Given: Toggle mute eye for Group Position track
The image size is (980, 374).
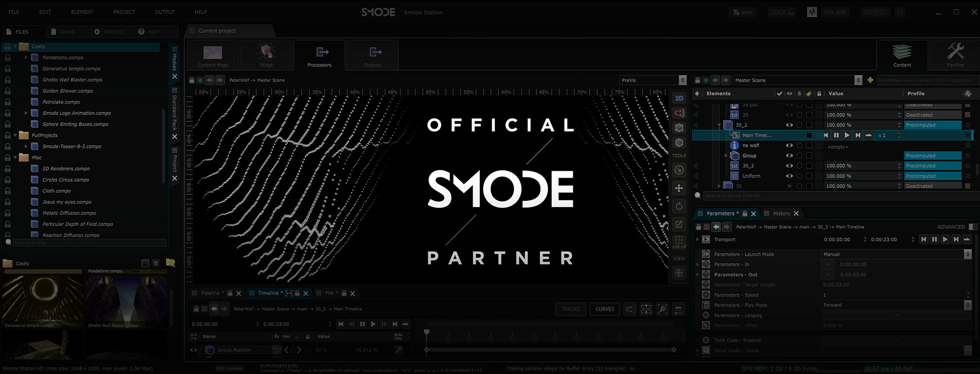Looking at the screenshot, I should 193,350.
